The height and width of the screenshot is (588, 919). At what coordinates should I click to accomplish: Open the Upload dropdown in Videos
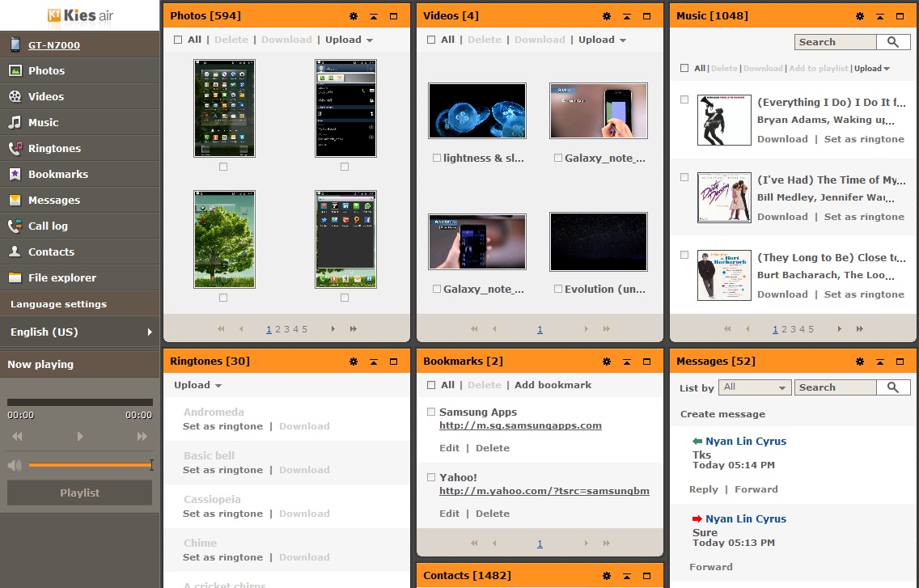603,40
